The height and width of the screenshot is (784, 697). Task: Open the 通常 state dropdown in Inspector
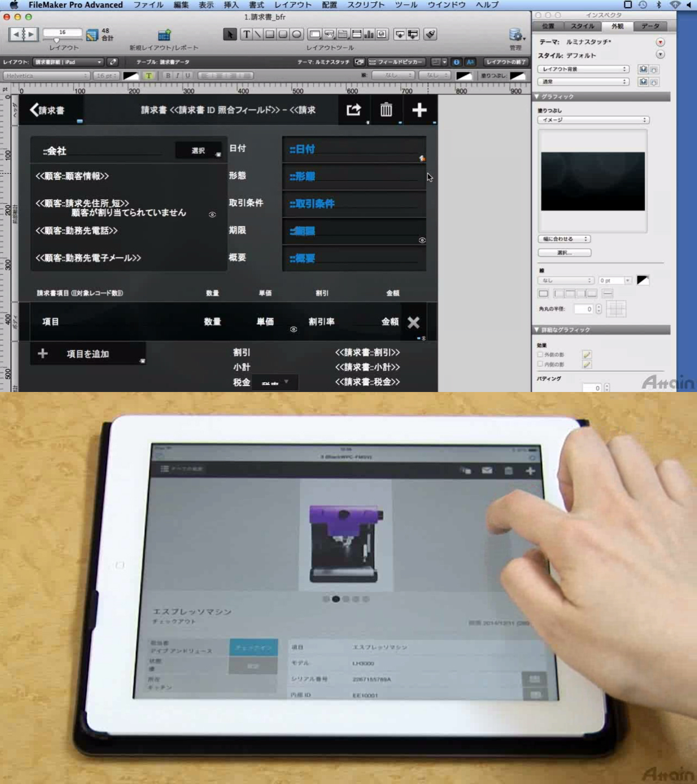(x=583, y=82)
